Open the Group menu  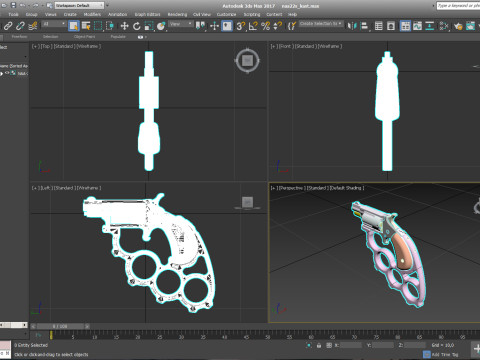[32, 14]
